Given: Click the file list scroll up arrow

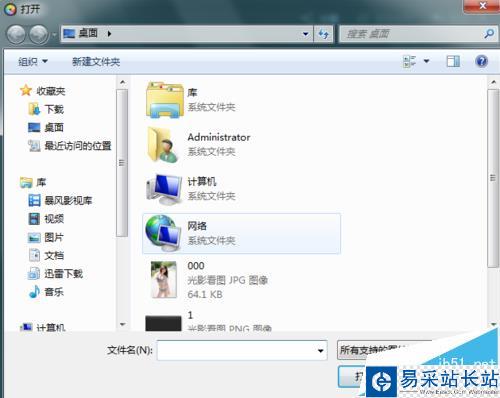Looking at the screenshot, I should click(493, 82).
